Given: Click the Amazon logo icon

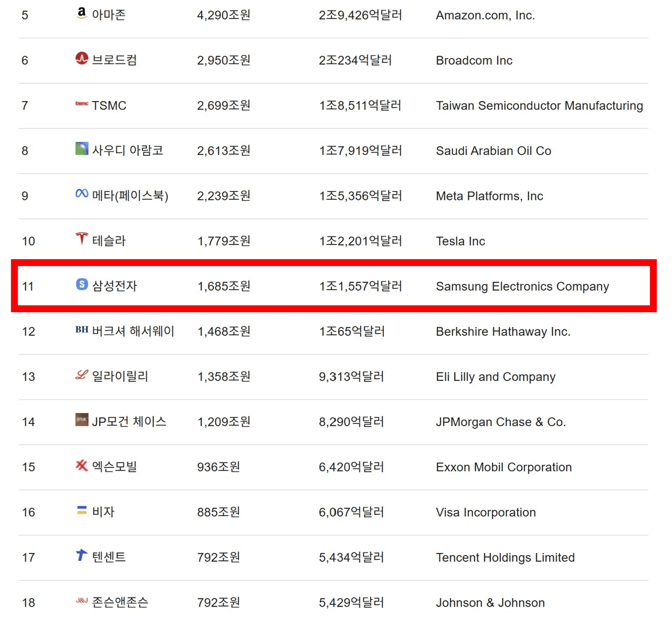Looking at the screenshot, I should (x=81, y=14).
